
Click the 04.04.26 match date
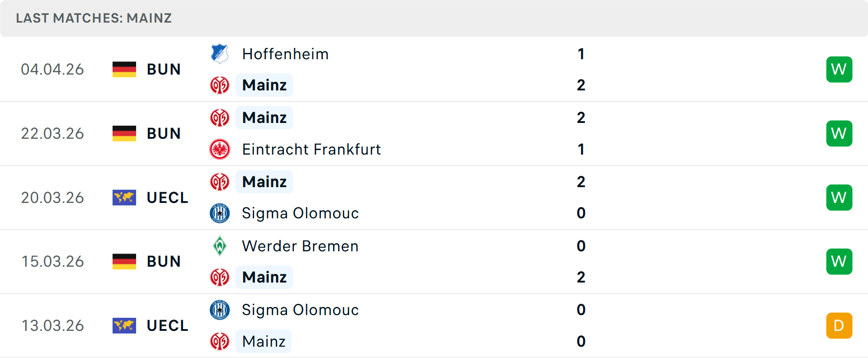point(52,69)
